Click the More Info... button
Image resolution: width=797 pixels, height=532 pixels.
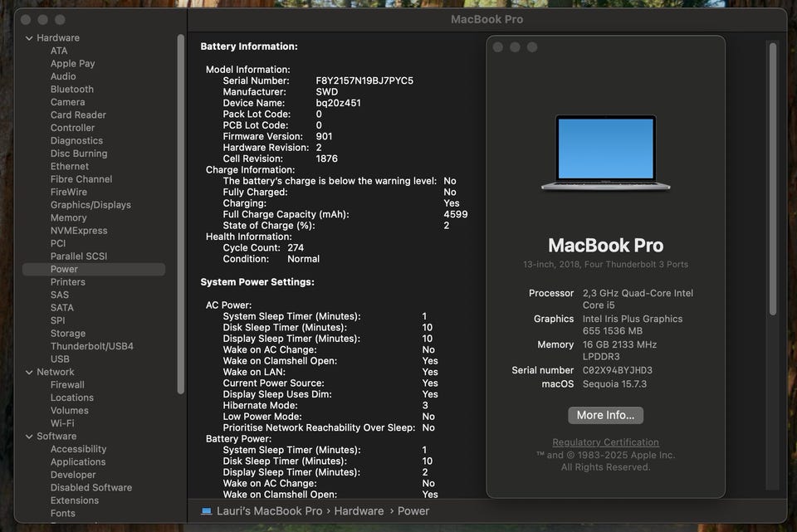pyautogui.click(x=605, y=415)
